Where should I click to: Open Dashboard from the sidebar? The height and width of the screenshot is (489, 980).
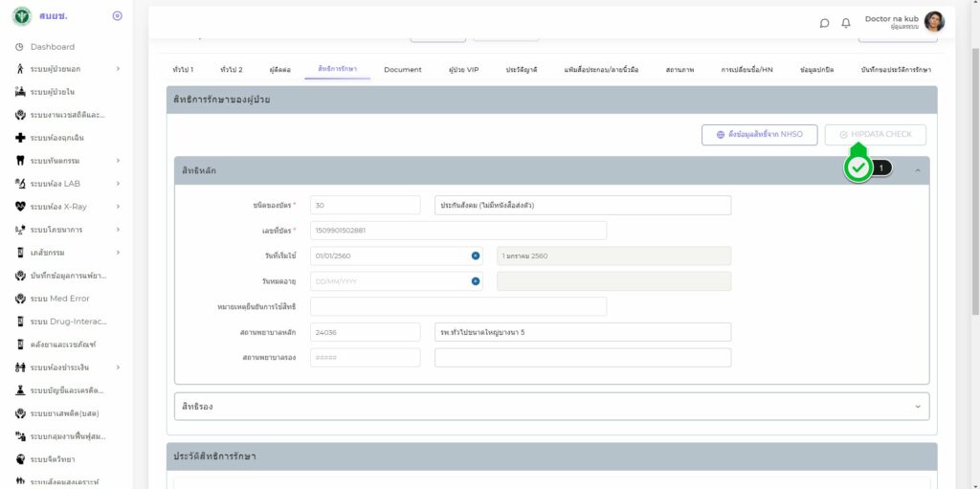coord(52,47)
